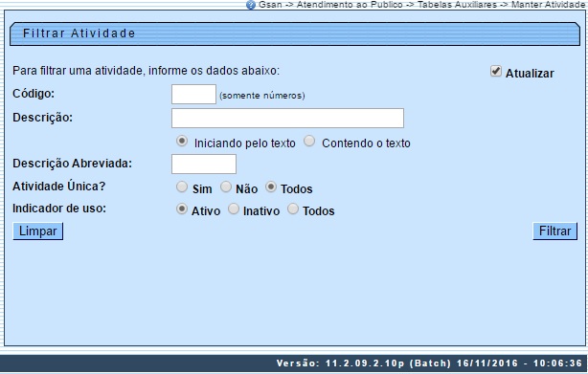The height and width of the screenshot is (374, 588).
Task: Click the Limpar button
Action: (x=38, y=231)
